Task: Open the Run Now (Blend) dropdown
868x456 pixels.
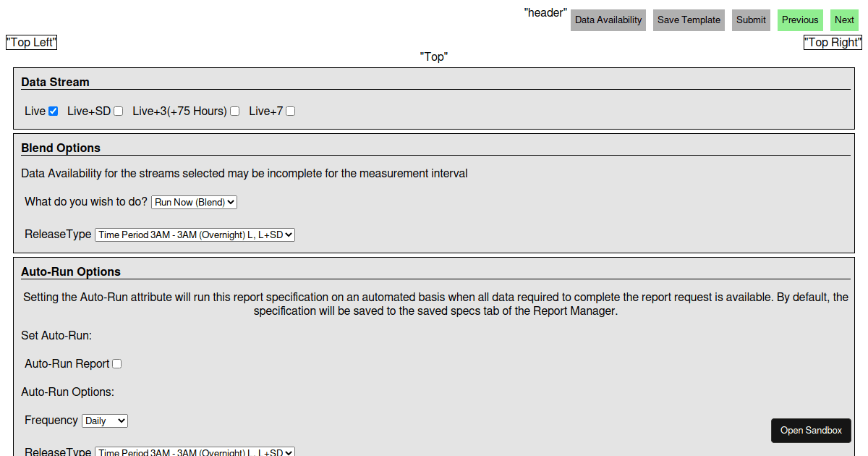Action: point(194,202)
